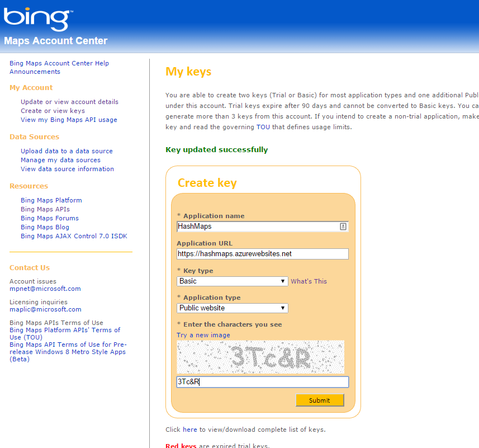
Task: Open the Bing Maps APIs link
Action: pos(45,209)
